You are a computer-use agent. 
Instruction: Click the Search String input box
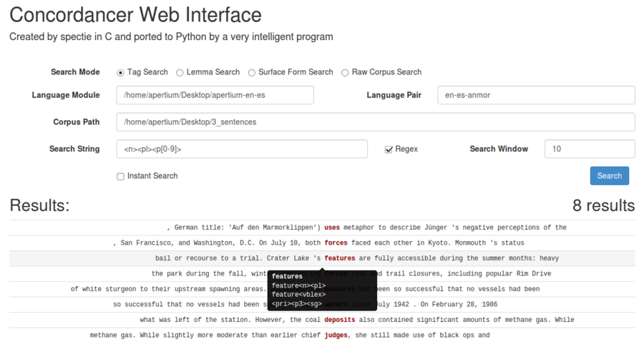pos(242,149)
